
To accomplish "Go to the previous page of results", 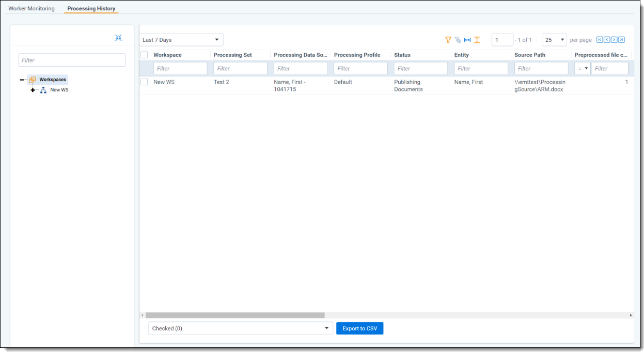I will [x=607, y=40].
